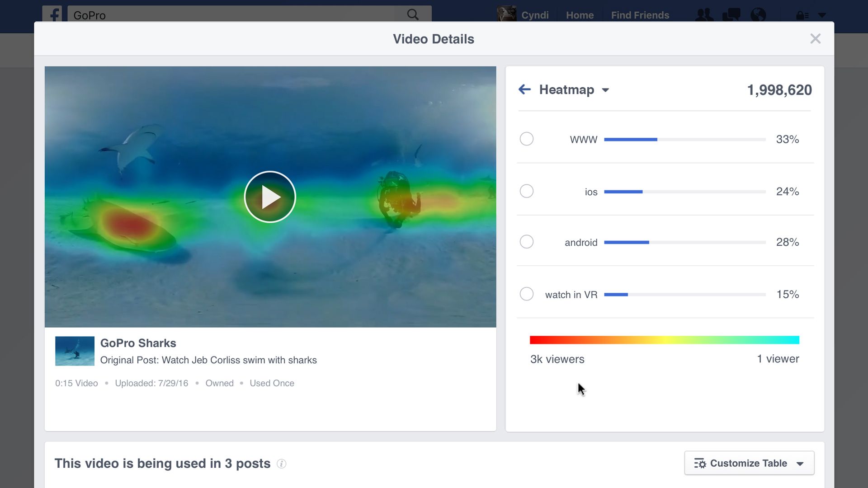This screenshot has height=488, width=868.
Task: Click the back arrow next to Heatmap
Action: (x=524, y=89)
